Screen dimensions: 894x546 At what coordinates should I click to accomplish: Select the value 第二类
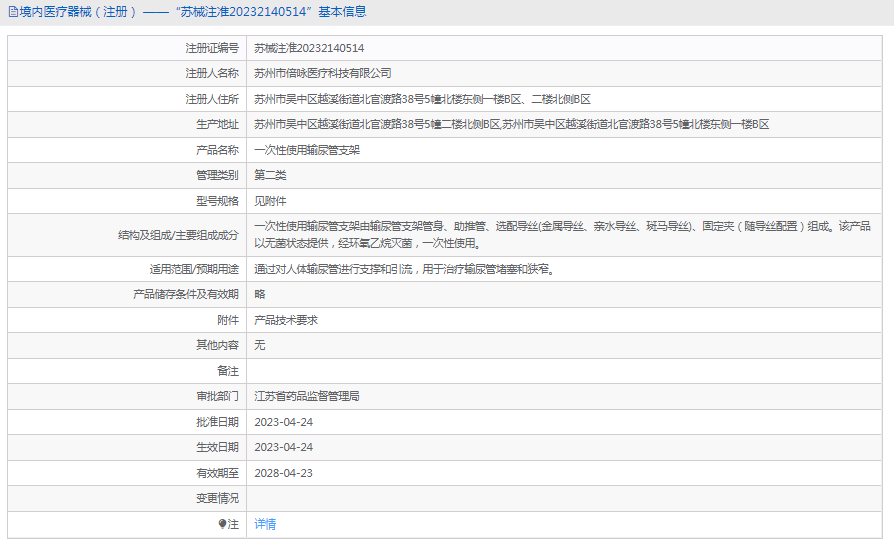pyautogui.click(x=270, y=175)
